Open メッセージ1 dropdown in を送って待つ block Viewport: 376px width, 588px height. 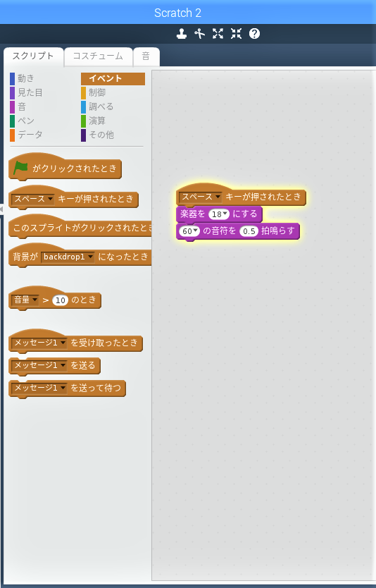coord(39,388)
